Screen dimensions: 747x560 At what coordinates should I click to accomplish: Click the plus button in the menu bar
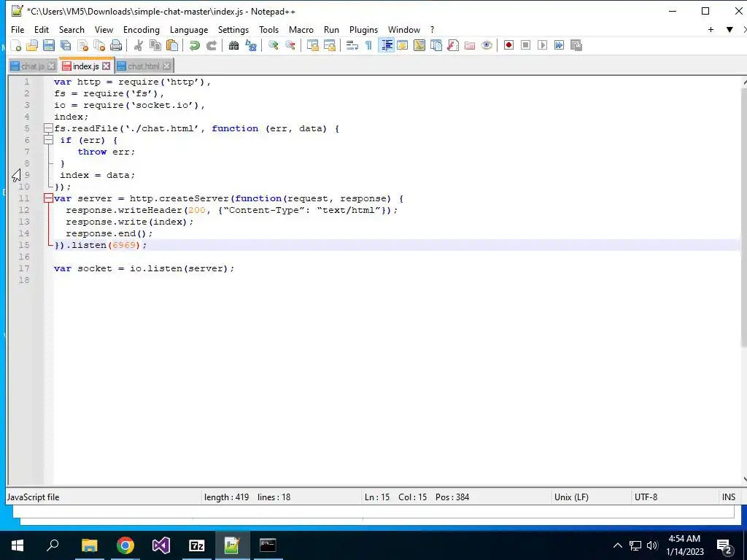click(x=711, y=29)
